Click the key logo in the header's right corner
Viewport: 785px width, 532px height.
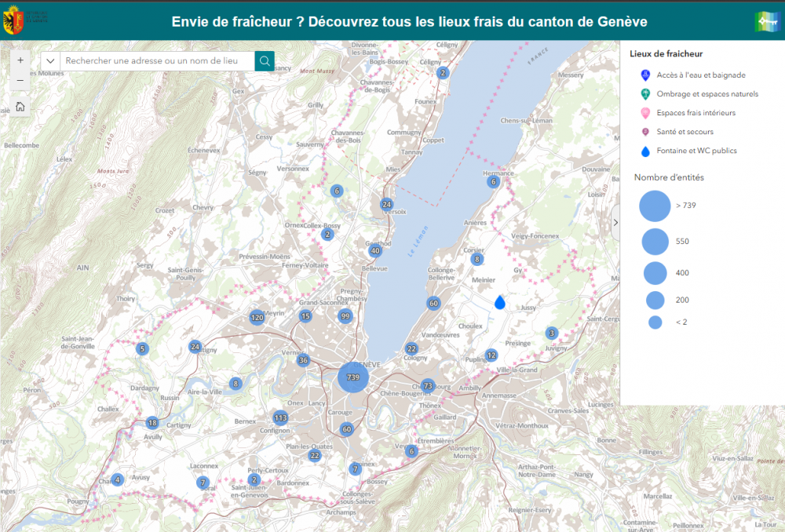(x=767, y=21)
